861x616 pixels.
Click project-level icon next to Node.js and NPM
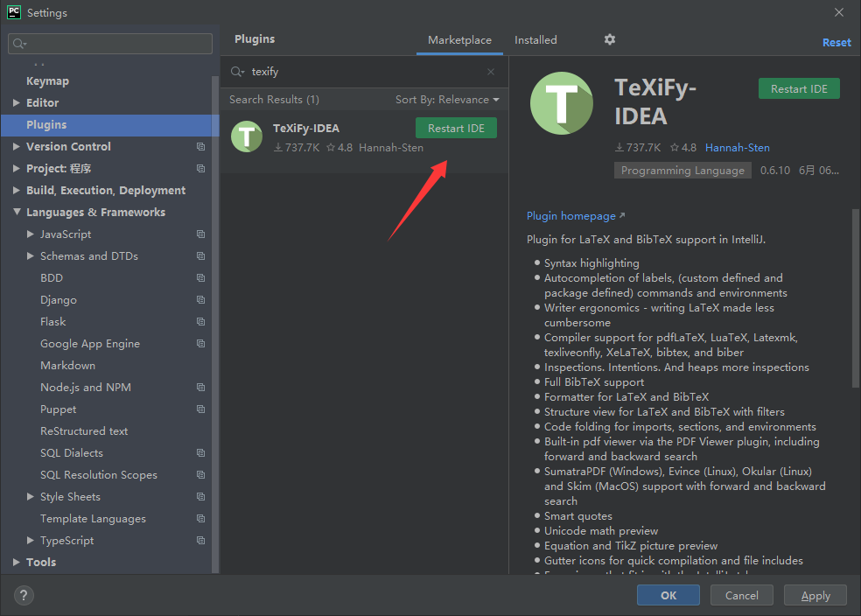pos(201,388)
